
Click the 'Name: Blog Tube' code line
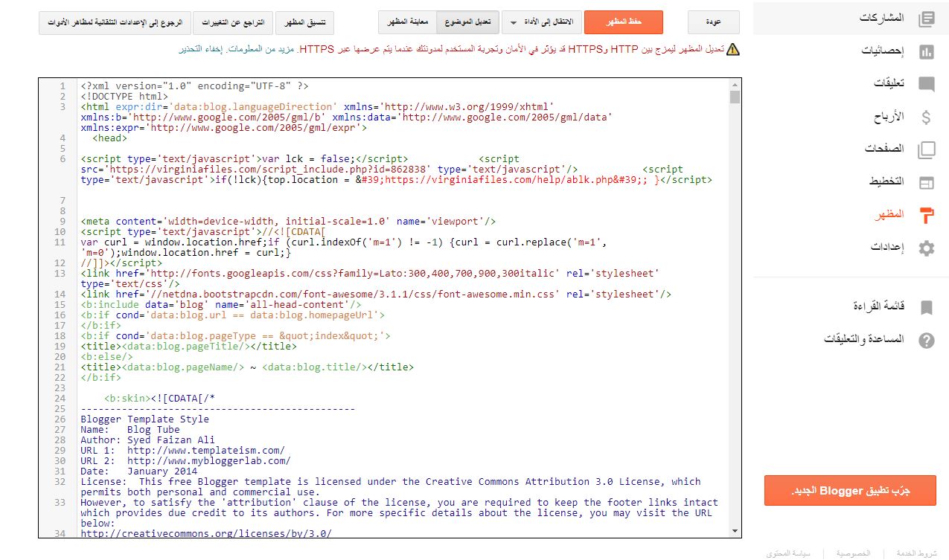[x=130, y=429]
